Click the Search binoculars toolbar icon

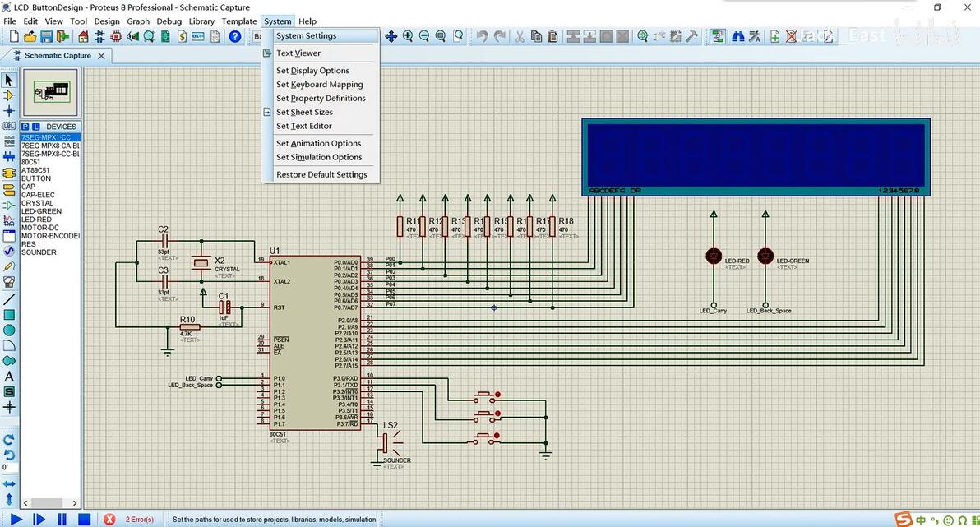(737, 36)
